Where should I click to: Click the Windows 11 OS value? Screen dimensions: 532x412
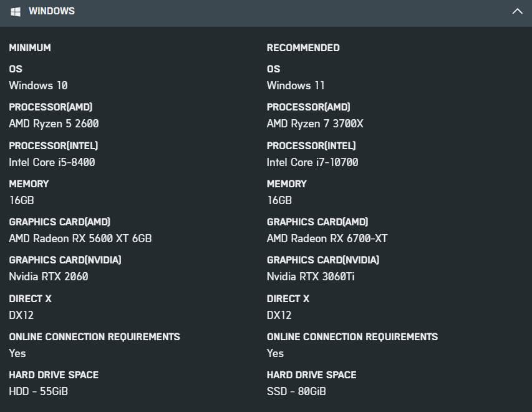click(x=296, y=86)
